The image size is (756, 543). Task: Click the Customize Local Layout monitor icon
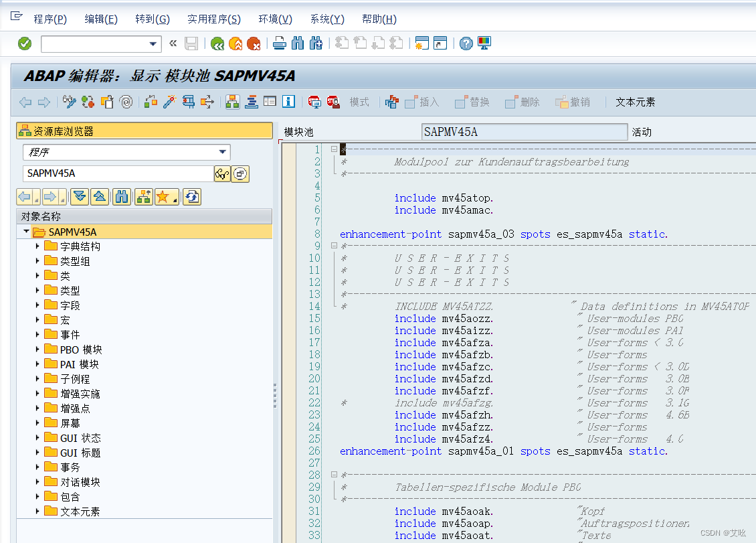tap(484, 44)
